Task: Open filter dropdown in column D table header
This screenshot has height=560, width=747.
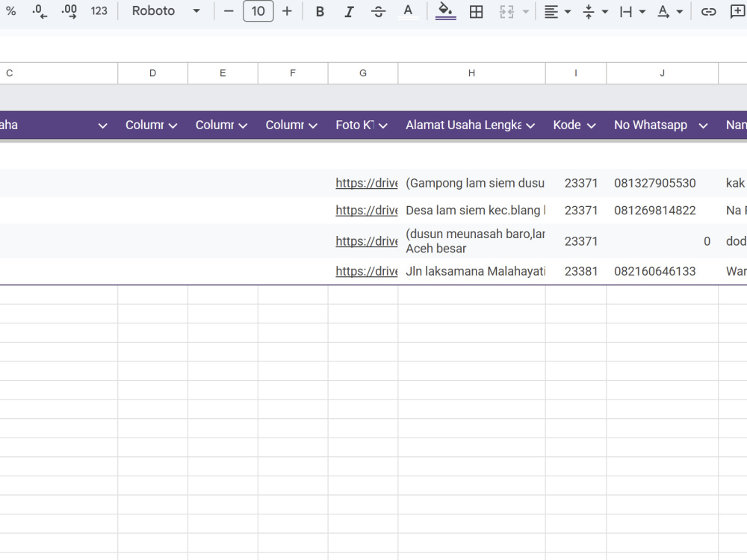Action: click(x=173, y=125)
